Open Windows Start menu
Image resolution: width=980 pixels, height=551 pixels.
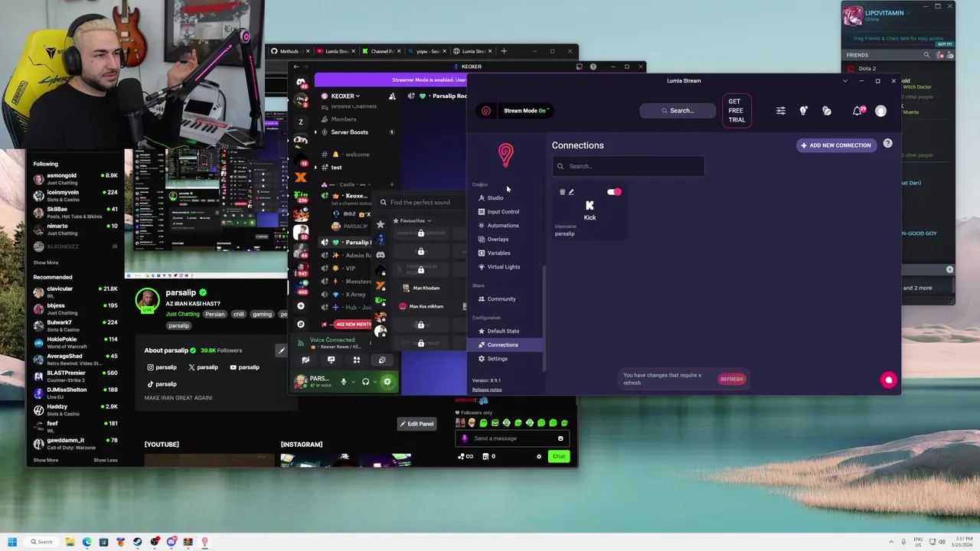click(x=12, y=542)
